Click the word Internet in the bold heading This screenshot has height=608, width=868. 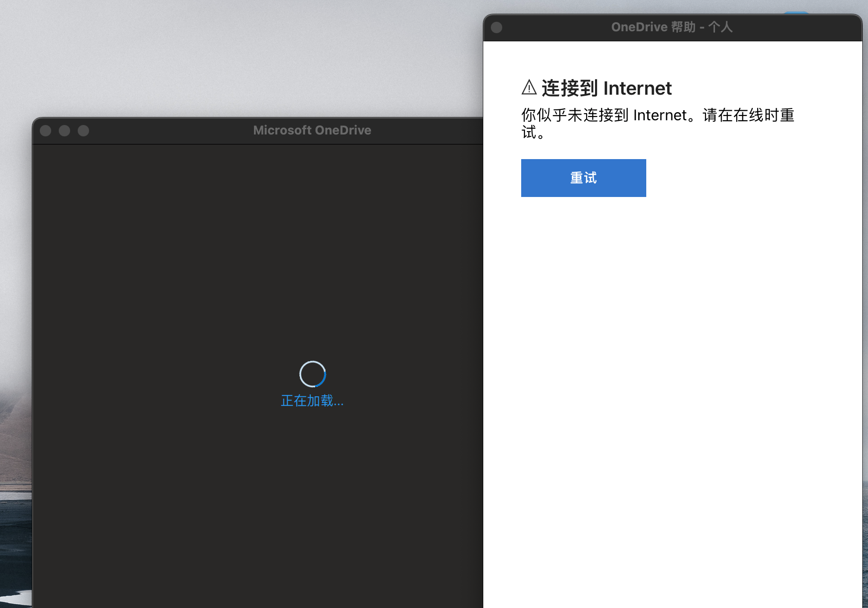pos(637,89)
